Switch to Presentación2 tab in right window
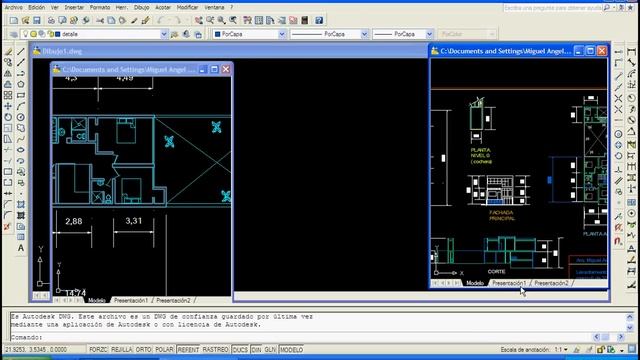 [x=551, y=283]
